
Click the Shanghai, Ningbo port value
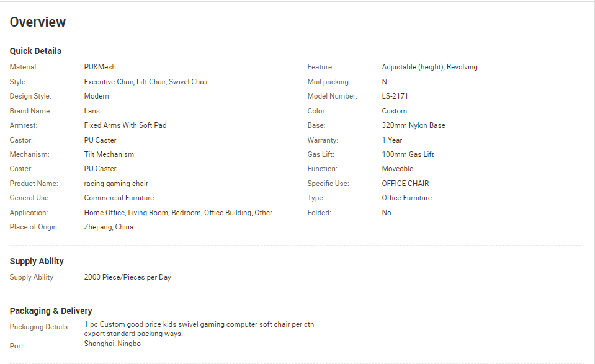click(112, 344)
